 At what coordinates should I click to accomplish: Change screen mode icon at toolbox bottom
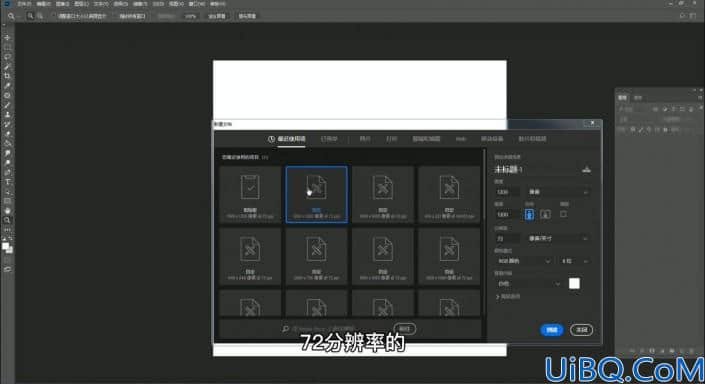[x=7, y=269]
